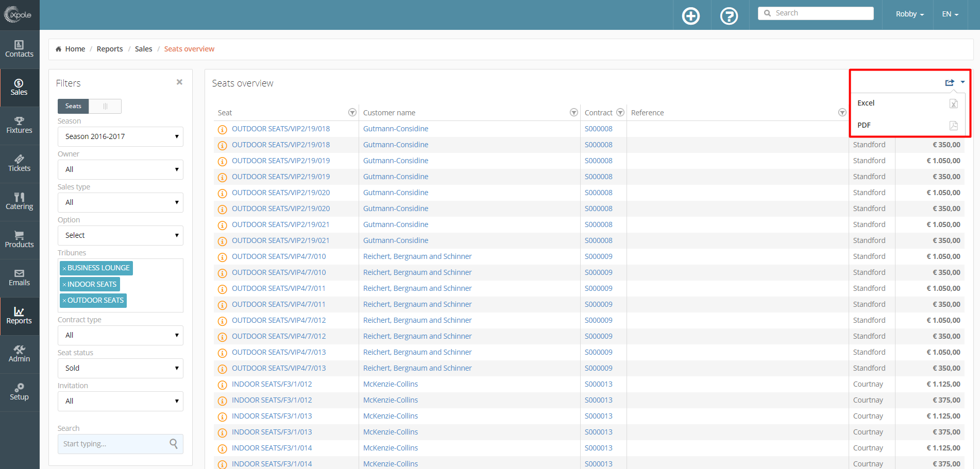Open the help question mark icon
This screenshot has height=469, width=980.
coord(729,16)
